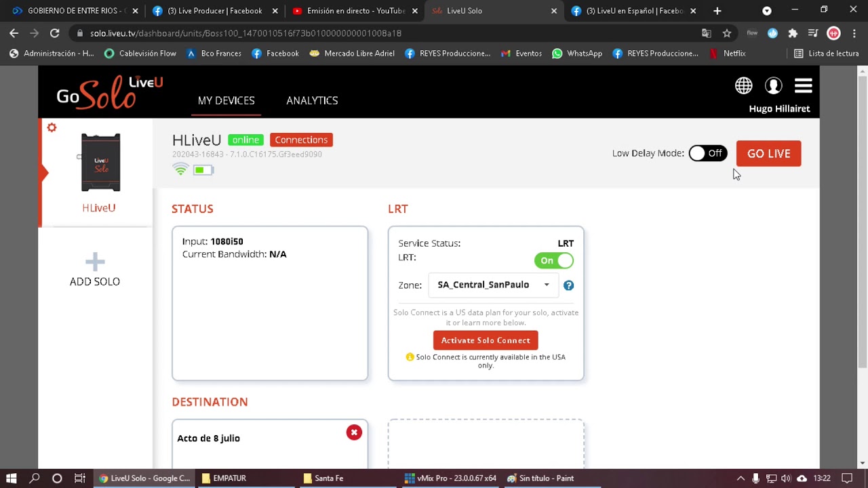This screenshot has width=868, height=488.
Task: Open the hamburger menu icon
Action: [804, 85]
